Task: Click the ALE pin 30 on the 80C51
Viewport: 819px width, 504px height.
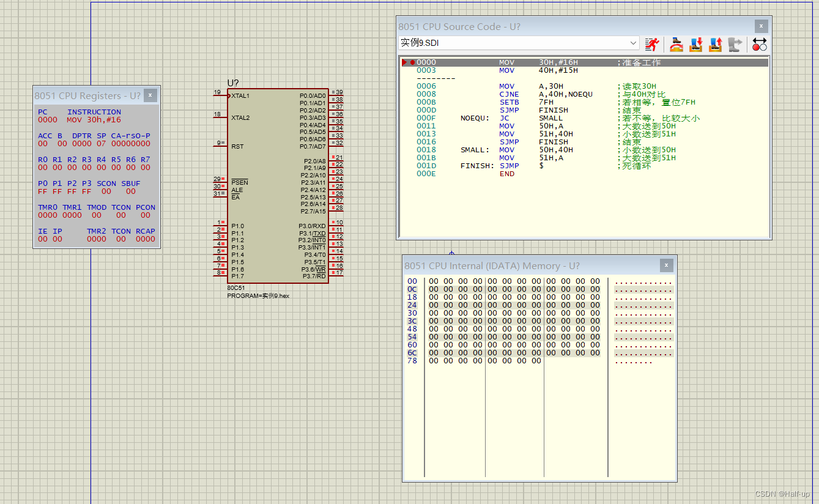Action: (x=220, y=190)
